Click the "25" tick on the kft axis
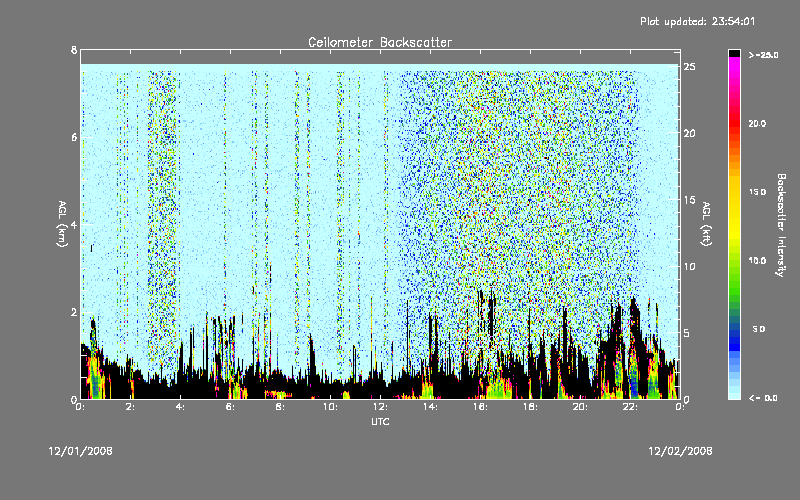 (x=689, y=66)
